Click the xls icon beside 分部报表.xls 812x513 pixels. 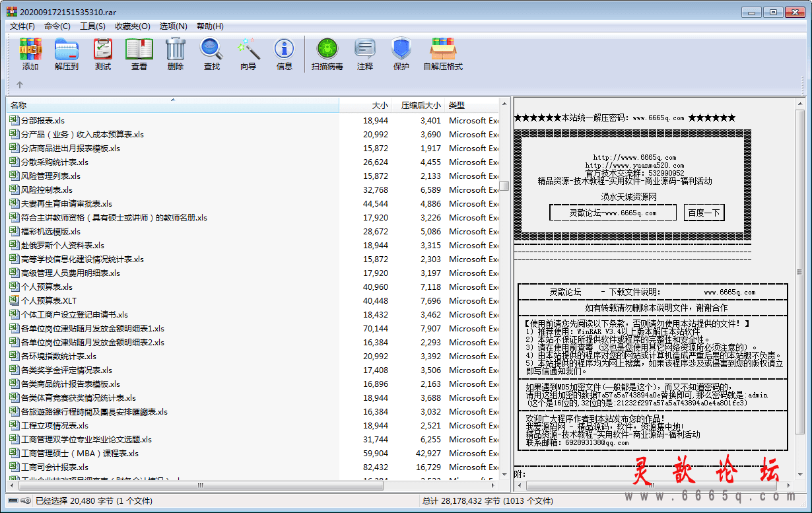coord(14,120)
